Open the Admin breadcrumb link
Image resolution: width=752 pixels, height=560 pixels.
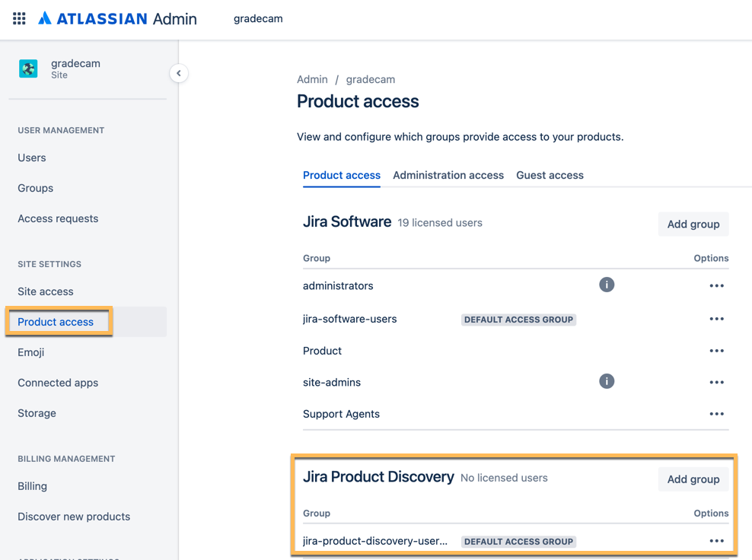coord(312,79)
